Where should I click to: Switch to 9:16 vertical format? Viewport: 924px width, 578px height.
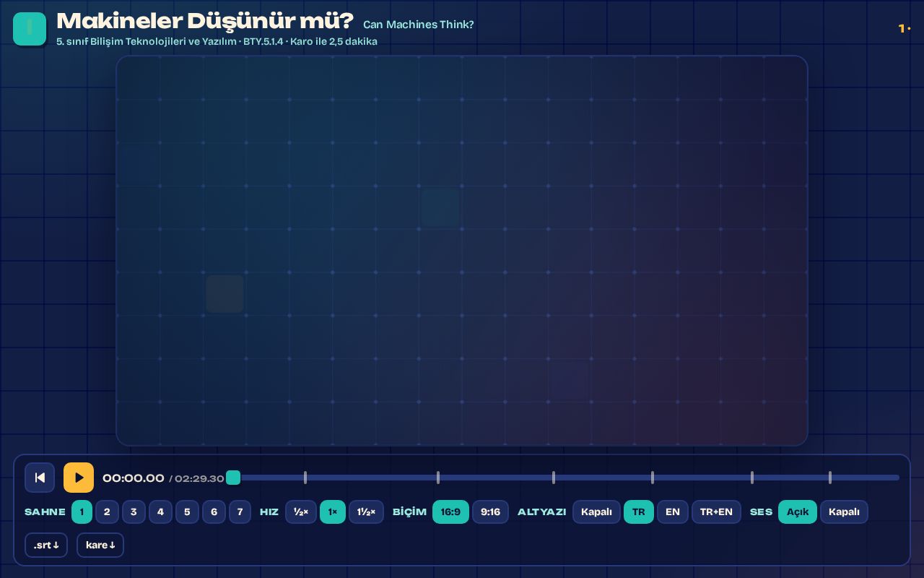tap(490, 512)
